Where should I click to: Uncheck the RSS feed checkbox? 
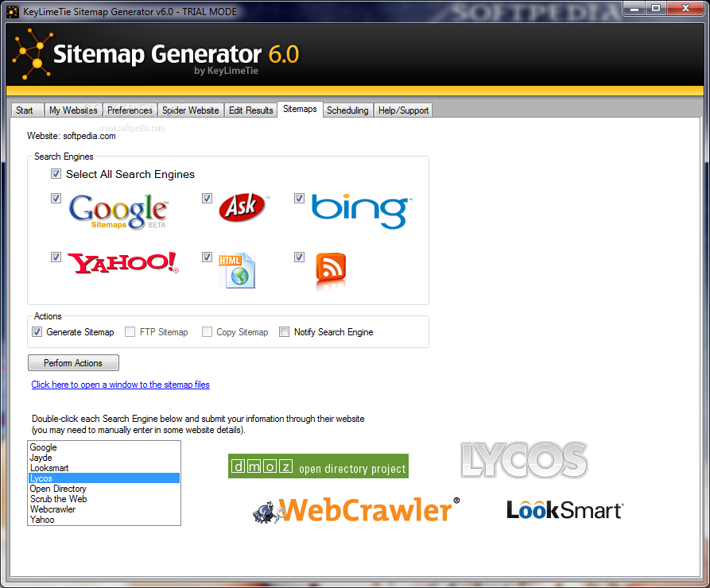pyautogui.click(x=299, y=257)
